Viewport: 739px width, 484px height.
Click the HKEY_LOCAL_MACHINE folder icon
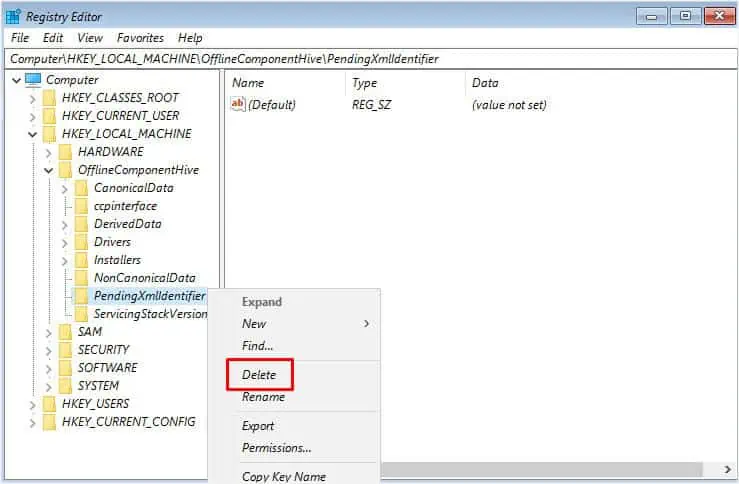(x=49, y=134)
